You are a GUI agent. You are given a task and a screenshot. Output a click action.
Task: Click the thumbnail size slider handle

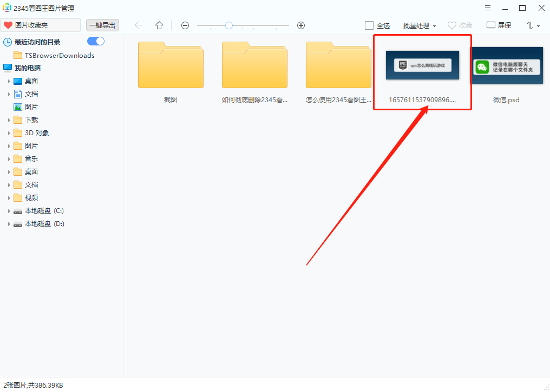point(229,25)
